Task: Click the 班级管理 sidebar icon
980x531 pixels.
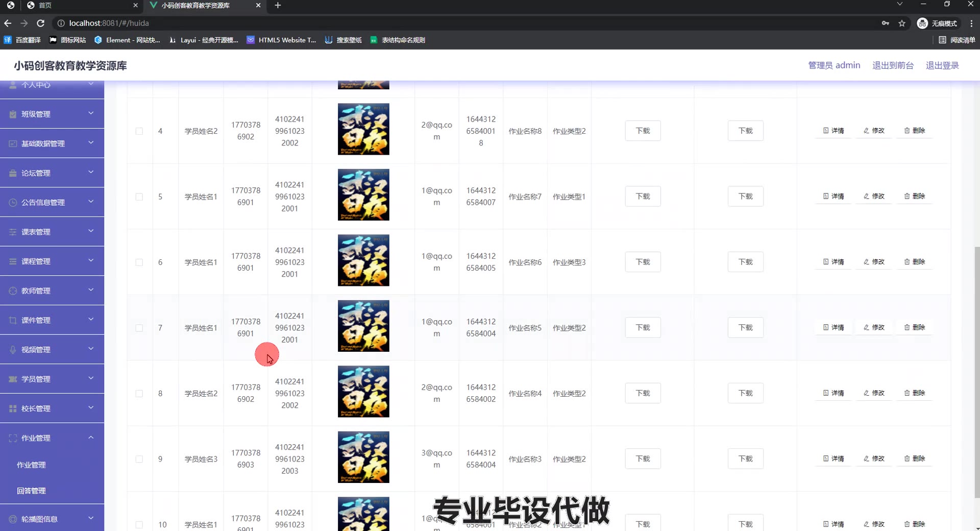Action: 13,114
